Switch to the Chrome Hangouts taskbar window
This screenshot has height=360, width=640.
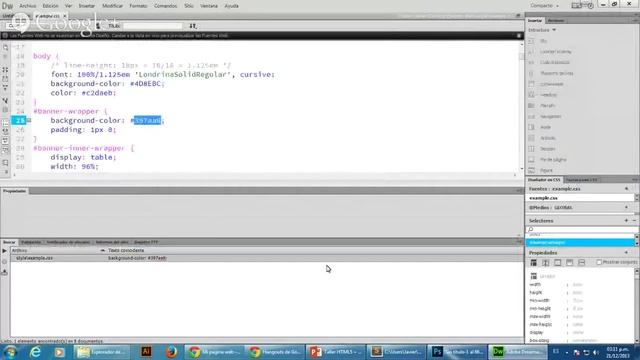(x=276, y=352)
